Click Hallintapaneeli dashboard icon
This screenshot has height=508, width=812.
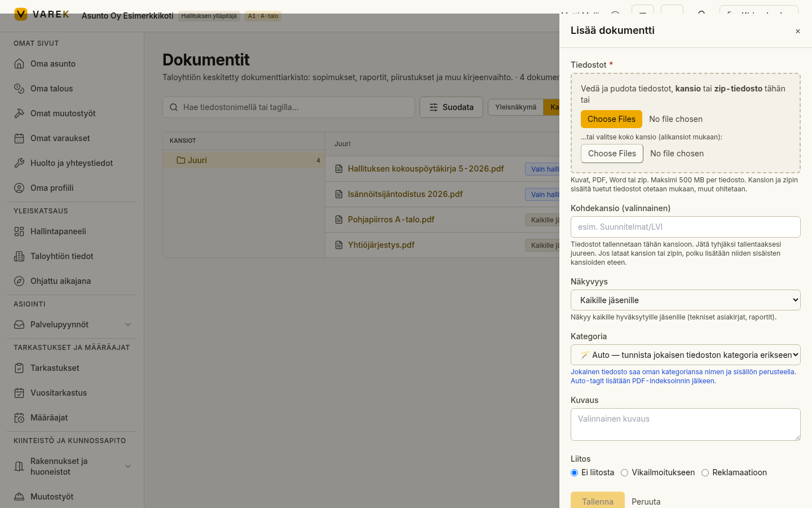click(19, 231)
